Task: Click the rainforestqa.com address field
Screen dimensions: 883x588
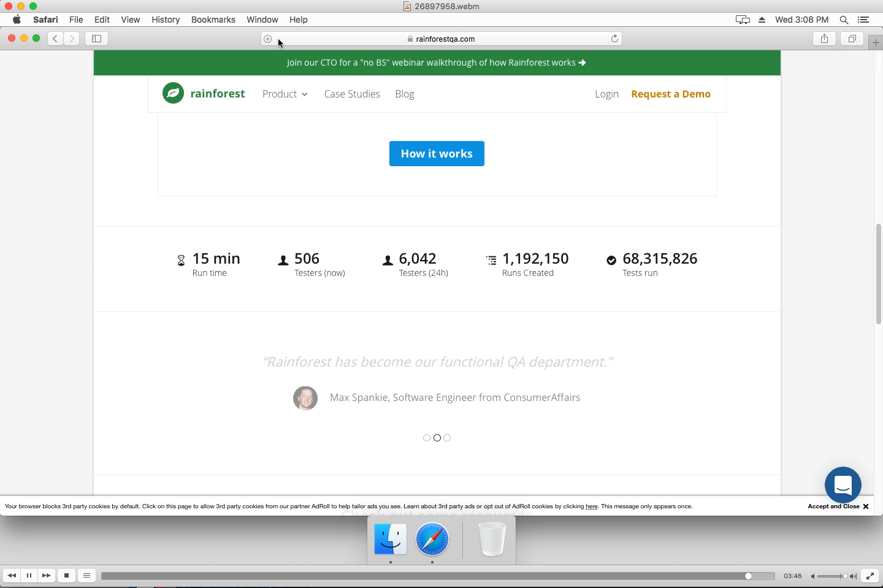Action: [x=442, y=39]
